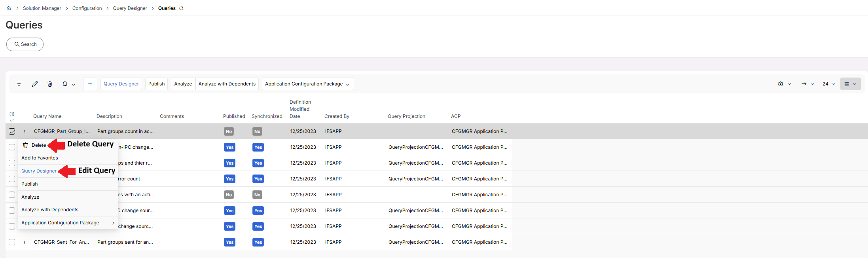Viewport: 868px width, 258px height.
Task: Click the bell notification icon in toolbar
Action: coord(65,84)
